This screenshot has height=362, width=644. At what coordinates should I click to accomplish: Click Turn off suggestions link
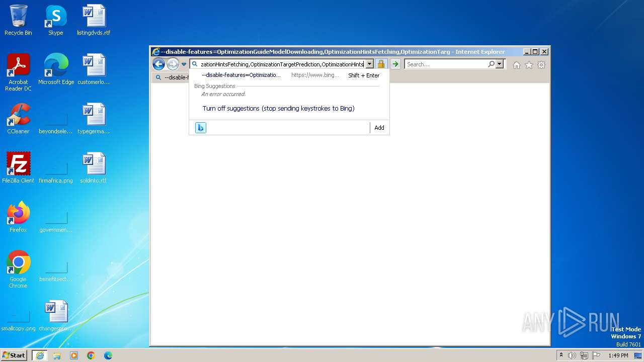click(x=278, y=108)
